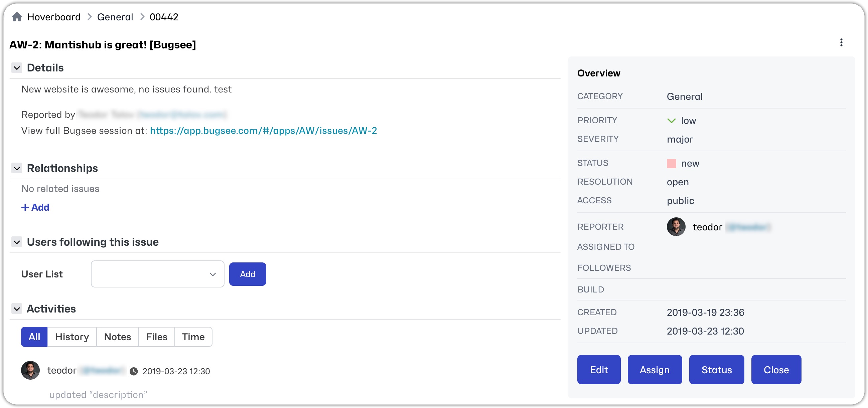Collapse Users following this issue section

[x=17, y=242]
